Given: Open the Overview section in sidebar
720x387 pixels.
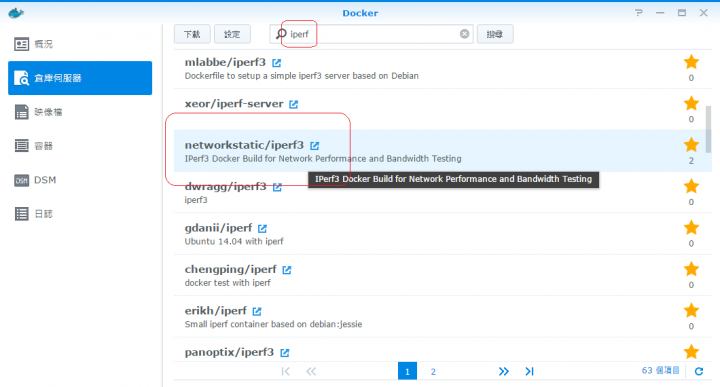Looking at the screenshot, I should click(x=80, y=44).
